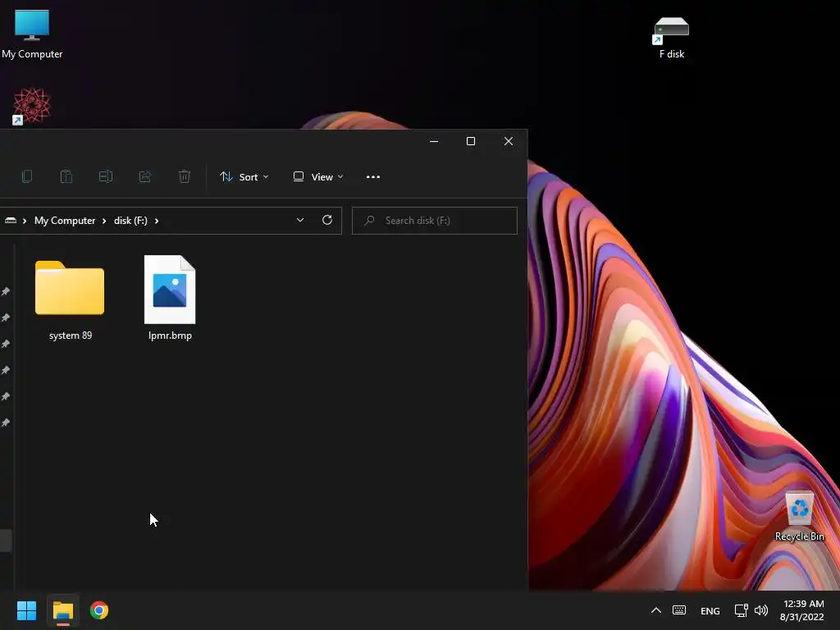Image resolution: width=840 pixels, height=630 pixels.
Task: Select the system 89 folder
Action: (70, 299)
